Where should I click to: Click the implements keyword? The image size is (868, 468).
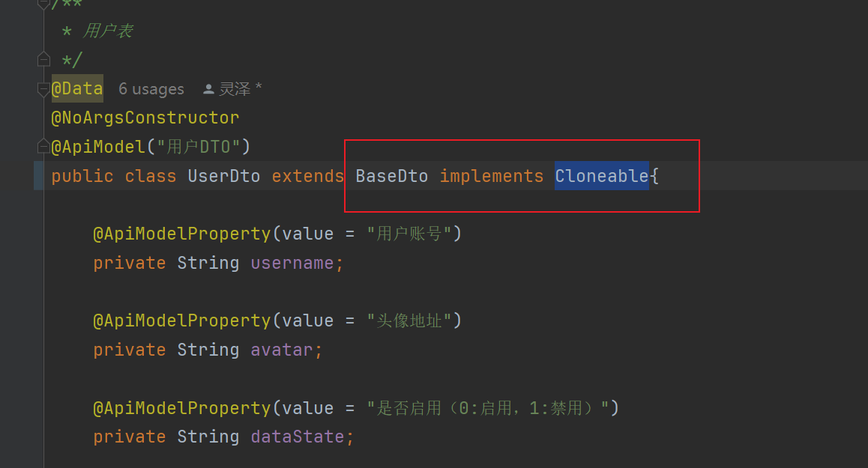point(491,176)
